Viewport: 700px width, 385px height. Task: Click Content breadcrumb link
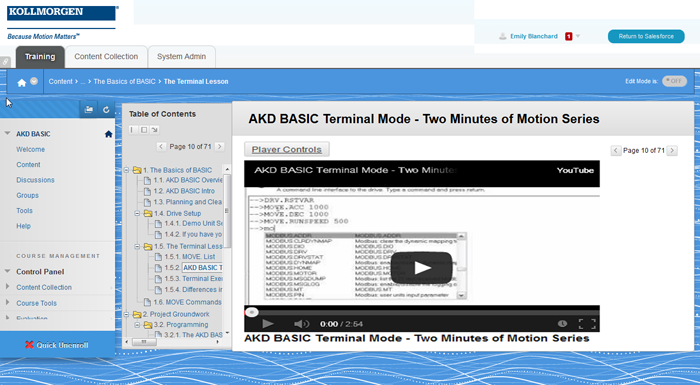click(60, 81)
